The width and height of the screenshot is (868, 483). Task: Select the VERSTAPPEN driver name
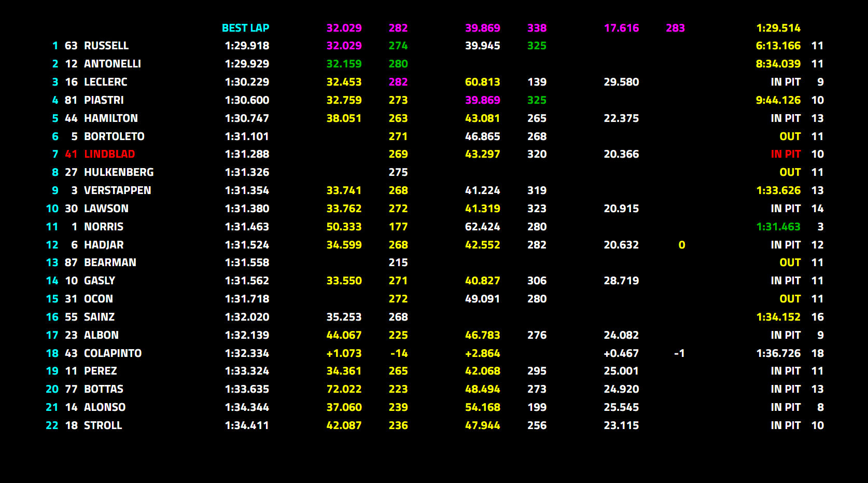click(118, 190)
